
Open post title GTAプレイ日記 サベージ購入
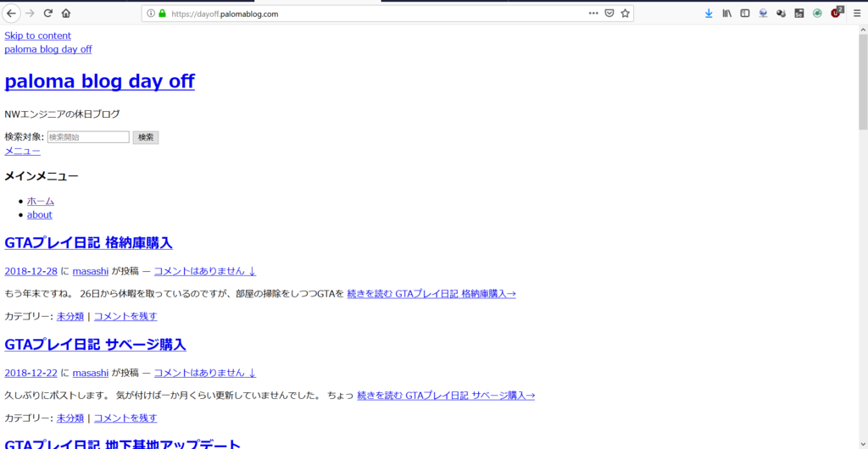95,345
